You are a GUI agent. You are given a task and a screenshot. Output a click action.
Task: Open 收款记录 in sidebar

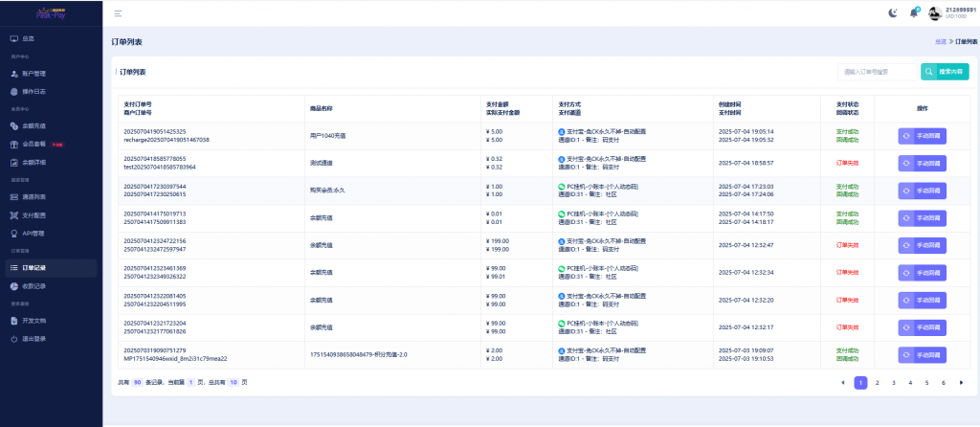pyautogui.click(x=33, y=285)
